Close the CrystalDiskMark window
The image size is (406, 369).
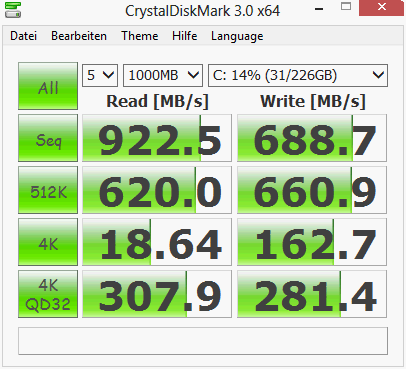click(382, 7)
